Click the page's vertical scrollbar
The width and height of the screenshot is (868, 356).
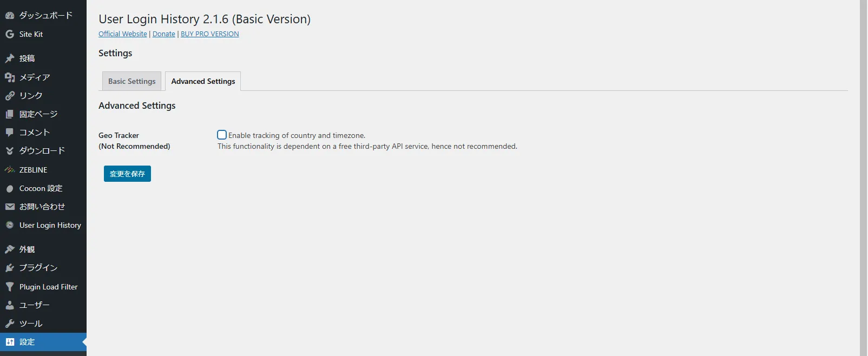[x=863, y=178]
